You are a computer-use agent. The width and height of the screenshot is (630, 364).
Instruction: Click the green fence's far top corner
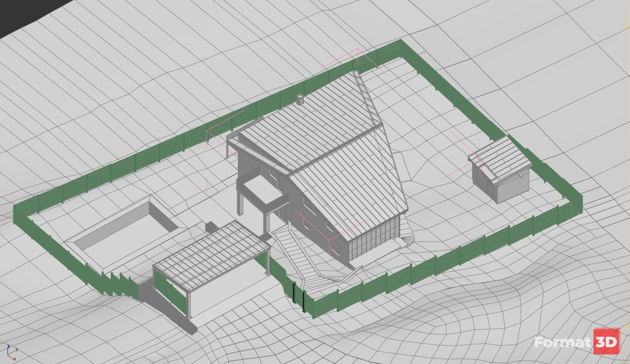pos(400,45)
